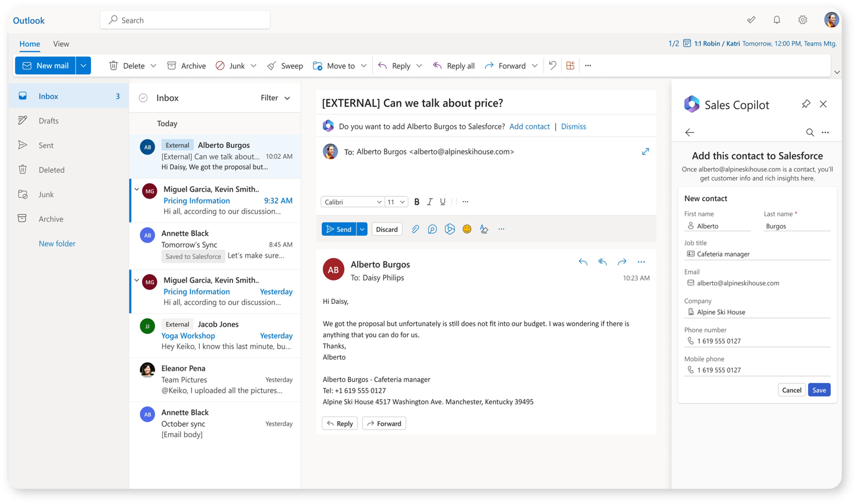The height and width of the screenshot is (504, 857).
Task: Open compose bar more options ellipsis
Action: click(x=501, y=229)
